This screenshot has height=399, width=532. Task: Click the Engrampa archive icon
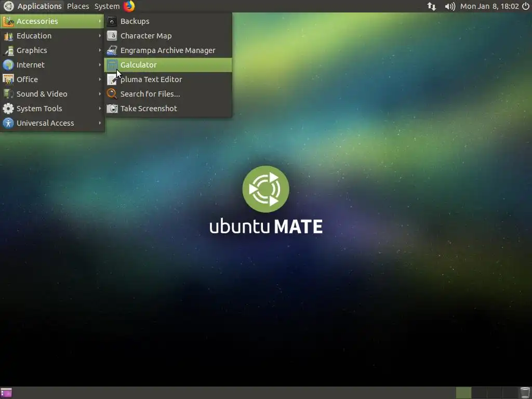(x=112, y=50)
